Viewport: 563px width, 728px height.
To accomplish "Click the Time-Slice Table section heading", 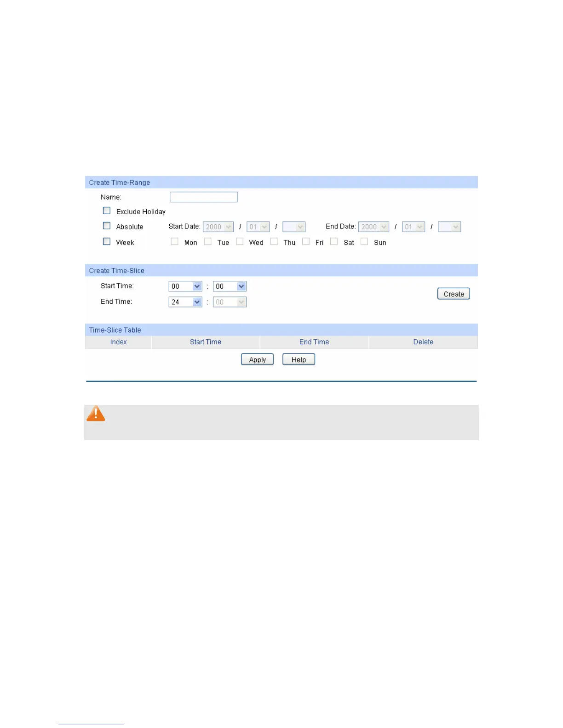I will [115, 330].
